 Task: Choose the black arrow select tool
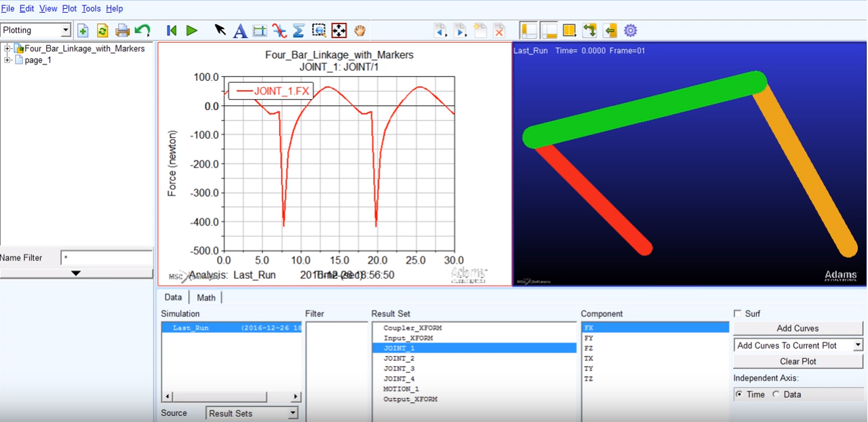pyautogui.click(x=220, y=31)
